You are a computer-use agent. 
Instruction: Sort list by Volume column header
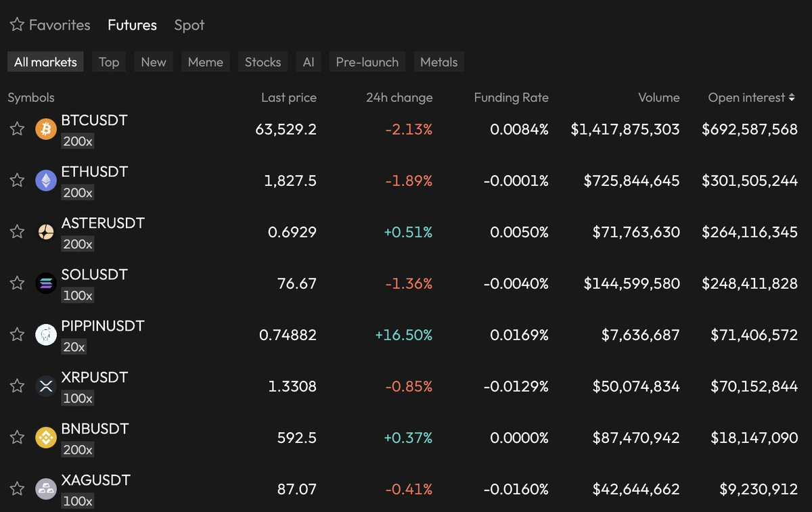[x=658, y=98]
